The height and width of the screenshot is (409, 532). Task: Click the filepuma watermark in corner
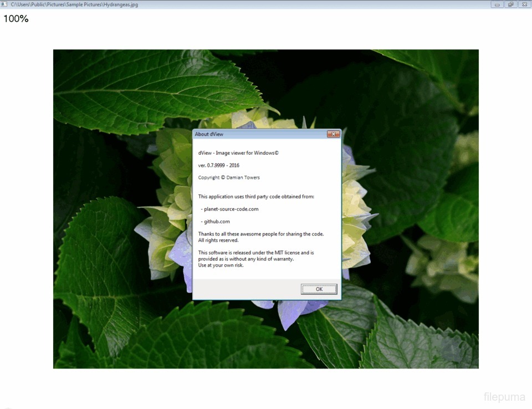point(504,397)
